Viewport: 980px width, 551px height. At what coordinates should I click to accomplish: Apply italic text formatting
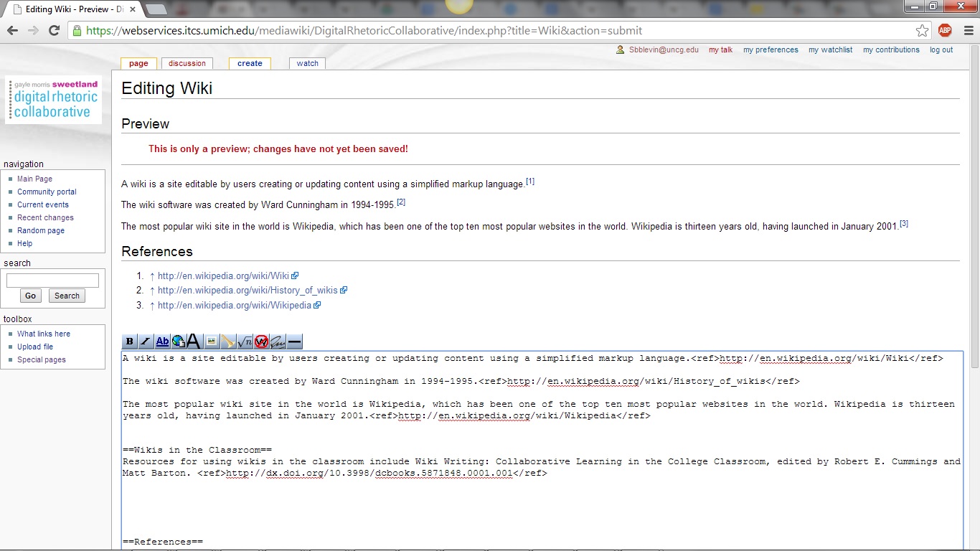click(146, 342)
